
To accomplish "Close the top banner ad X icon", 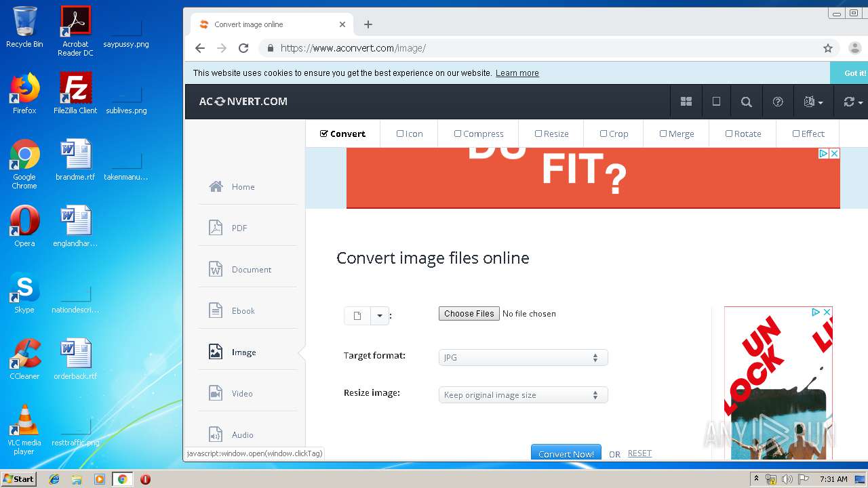I will tap(835, 154).
